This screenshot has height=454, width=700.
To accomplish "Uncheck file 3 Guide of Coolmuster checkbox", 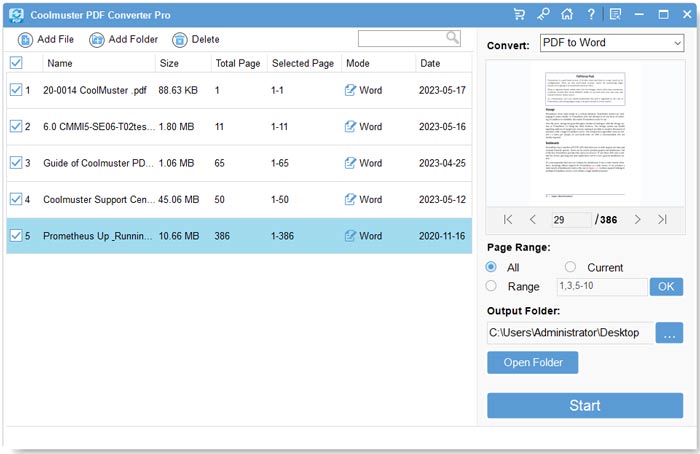I will (16, 162).
